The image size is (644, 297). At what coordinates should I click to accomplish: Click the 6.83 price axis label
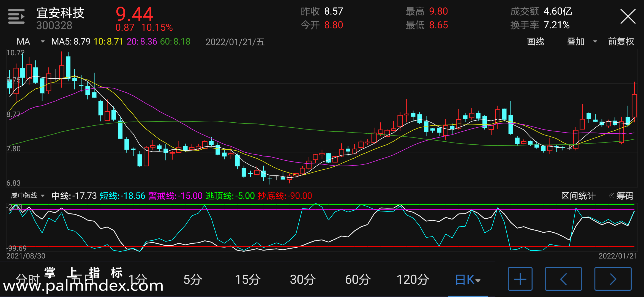[x=13, y=183]
